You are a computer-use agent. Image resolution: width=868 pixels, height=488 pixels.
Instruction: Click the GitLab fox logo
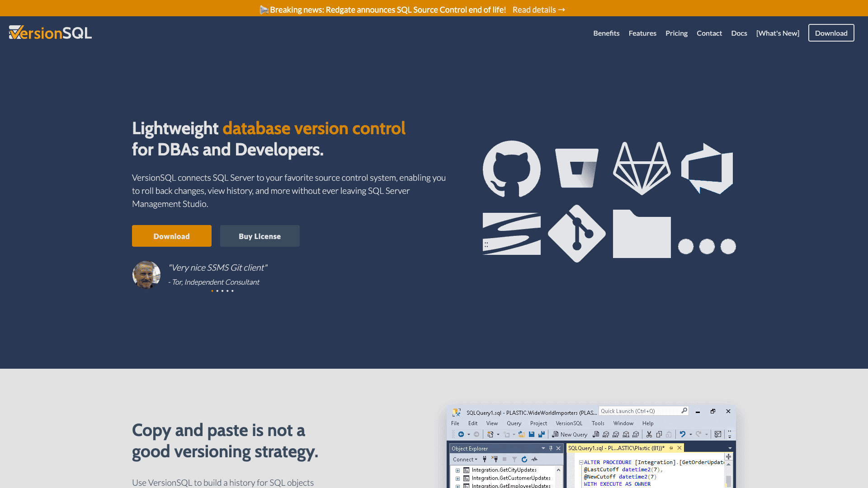tap(642, 168)
